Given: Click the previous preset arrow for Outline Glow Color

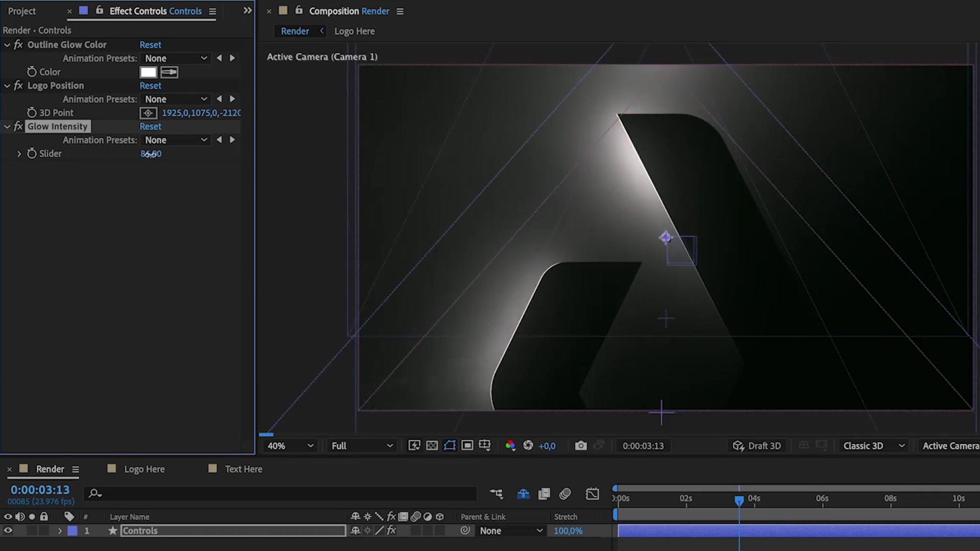Looking at the screenshot, I should tap(219, 58).
